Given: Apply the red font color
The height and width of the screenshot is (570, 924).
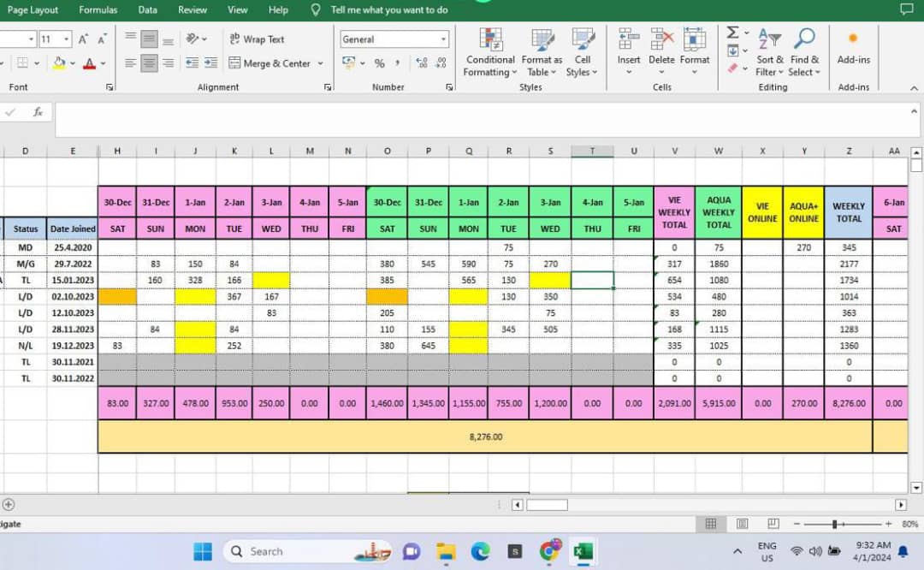Looking at the screenshot, I should pyautogui.click(x=89, y=63).
